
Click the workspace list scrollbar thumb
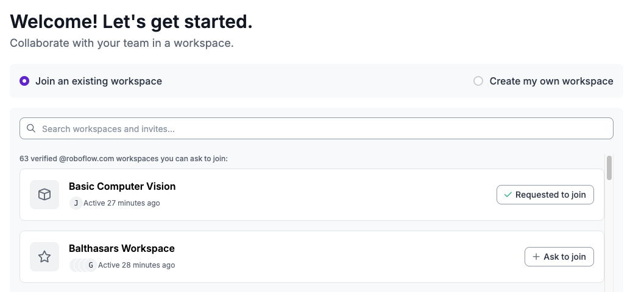point(609,168)
